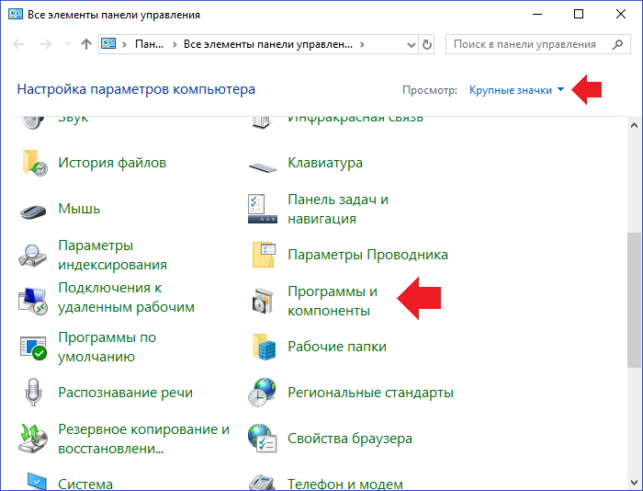Screen dimensions: 643x491
Task: Open the Control Panel window system icon
Action: [x=16, y=14]
